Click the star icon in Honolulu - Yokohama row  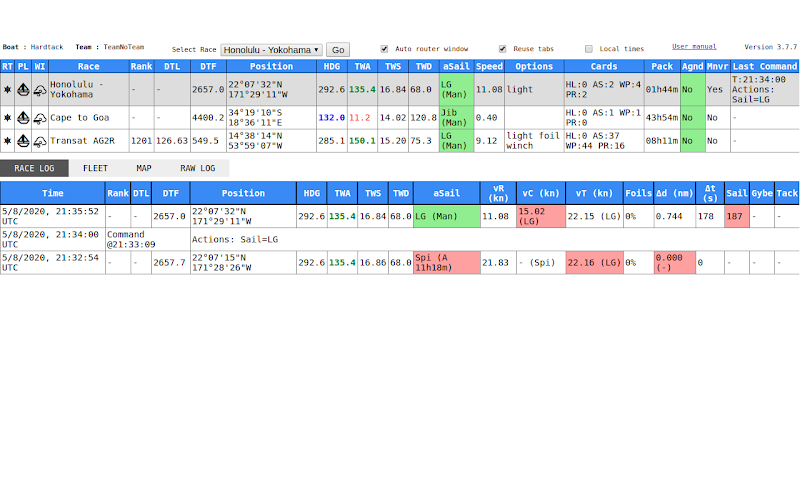pos(7,89)
